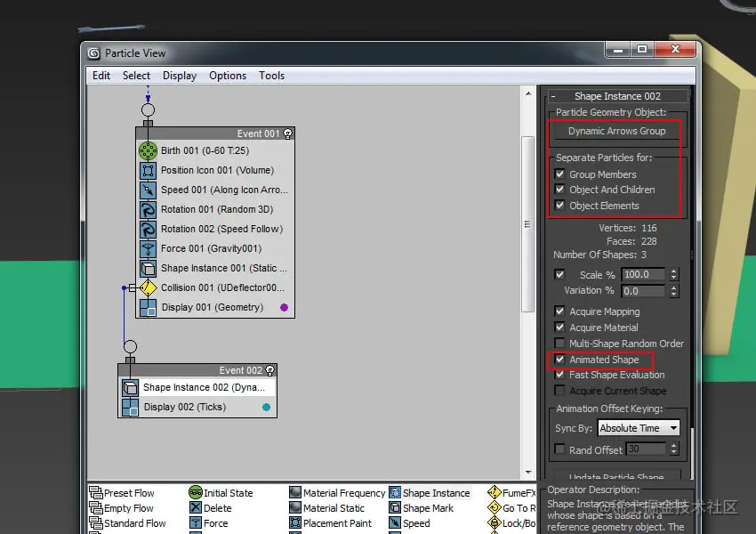Click the event display scroll up arrow
The width and height of the screenshot is (756, 534).
[528, 93]
